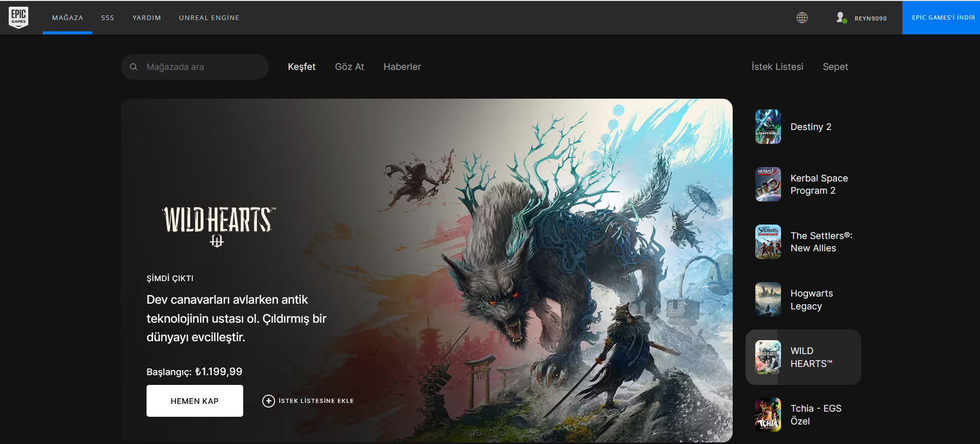Click İSTEK LİSTESİNE EKLE text
Screen dimensions: 980x444
[x=316, y=401]
